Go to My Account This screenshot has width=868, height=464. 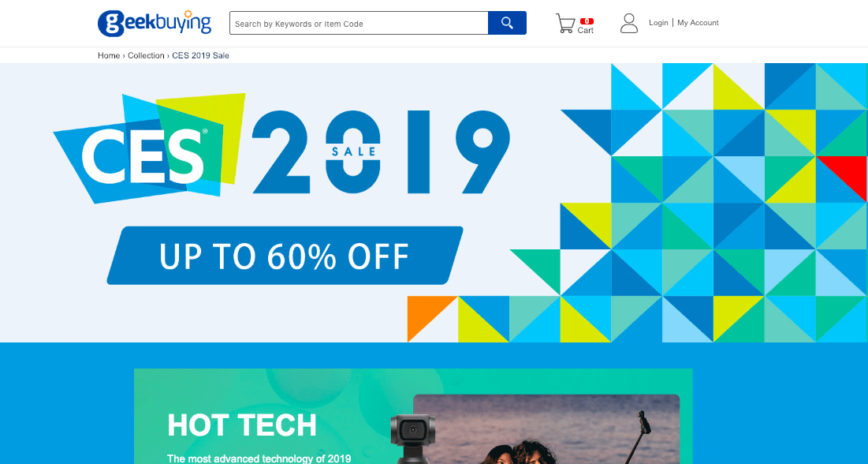click(x=698, y=23)
